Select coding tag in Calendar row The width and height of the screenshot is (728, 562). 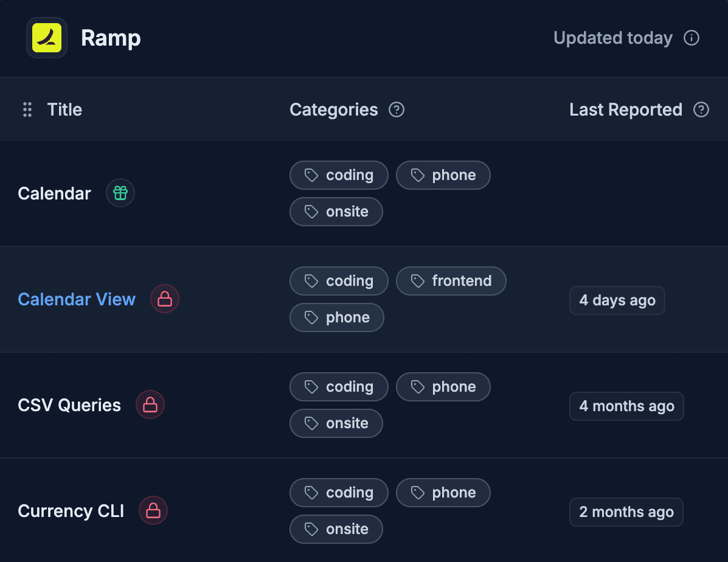tap(339, 175)
